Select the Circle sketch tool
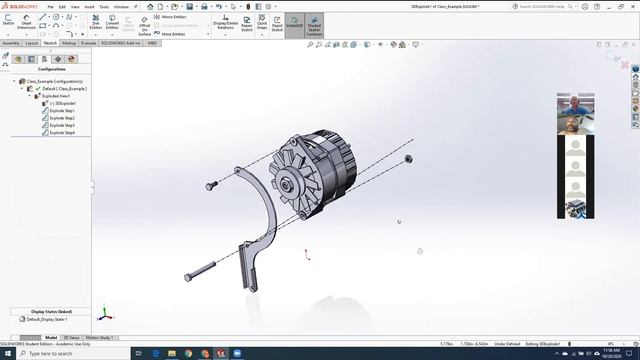Viewport: 640px width, 360px height. pyautogui.click(x=56, y=17)
